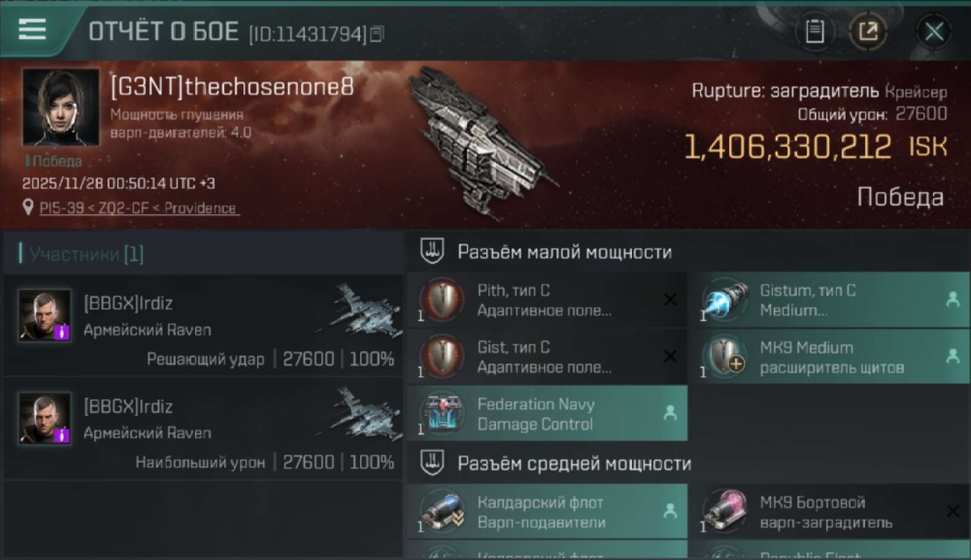Screen dimensions: 971x560
Task: Select MK9 Medium расширитель щитов module
Action: pyautogui.click(x=830, y=357)
